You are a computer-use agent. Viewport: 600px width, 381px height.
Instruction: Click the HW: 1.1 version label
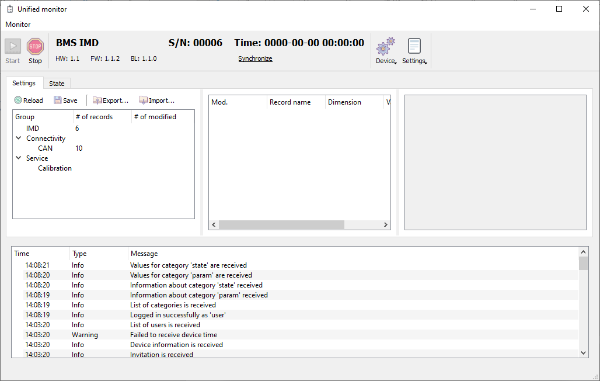(67, 59)
